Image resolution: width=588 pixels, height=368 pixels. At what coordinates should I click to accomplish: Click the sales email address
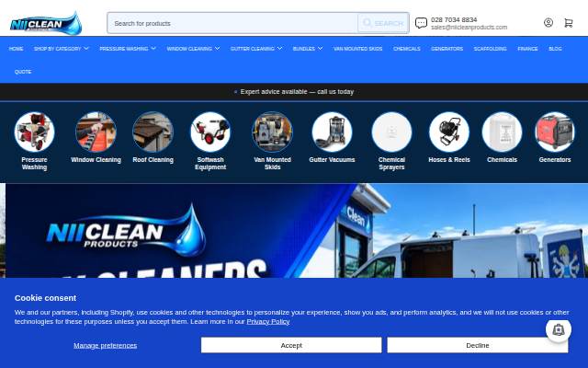469,28
